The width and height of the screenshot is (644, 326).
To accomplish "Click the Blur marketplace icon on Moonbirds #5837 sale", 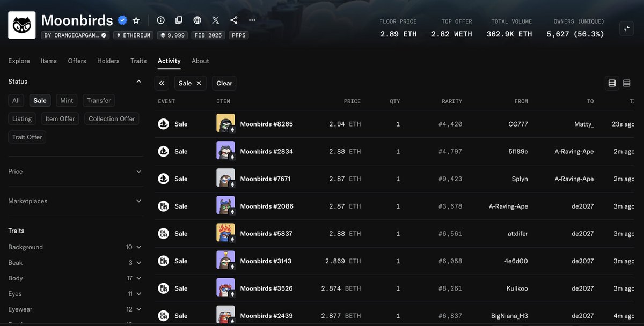I will tap(164, 233).
